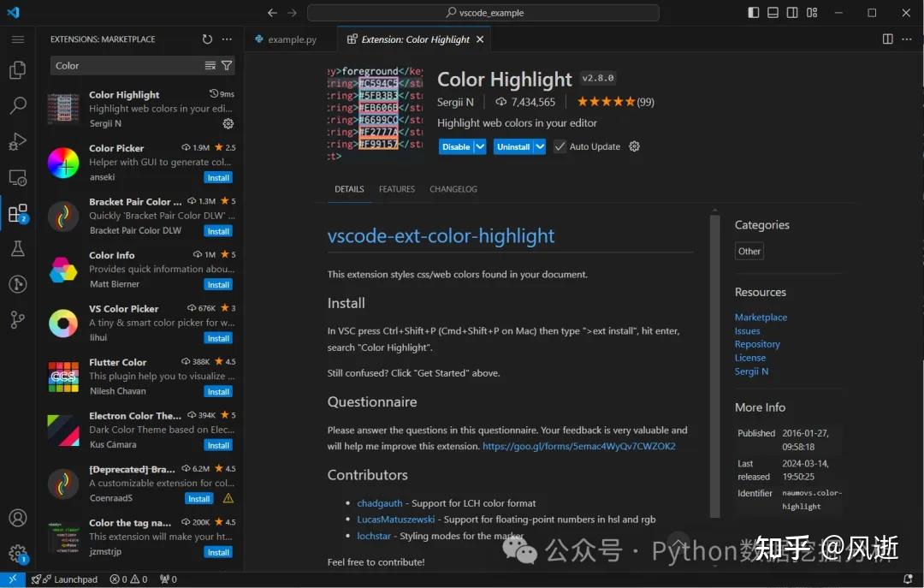Toggle the Auto Update checkbox
The width and height of the screenshot is (924, 588).
point(560,146)
